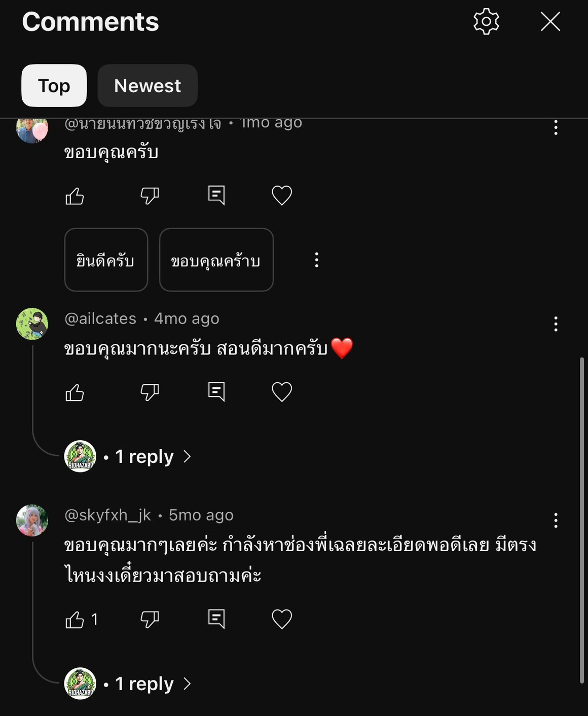The image size is (588, 716).
Task: Open @skyfxh_jk profile avatar
Action: pyautogui.click(x=32, y=520)
